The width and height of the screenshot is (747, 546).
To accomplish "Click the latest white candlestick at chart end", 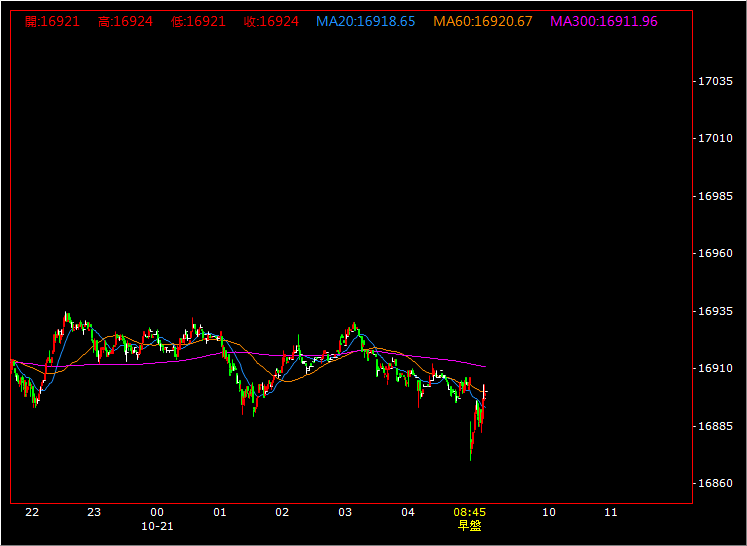I will (485, 391).
